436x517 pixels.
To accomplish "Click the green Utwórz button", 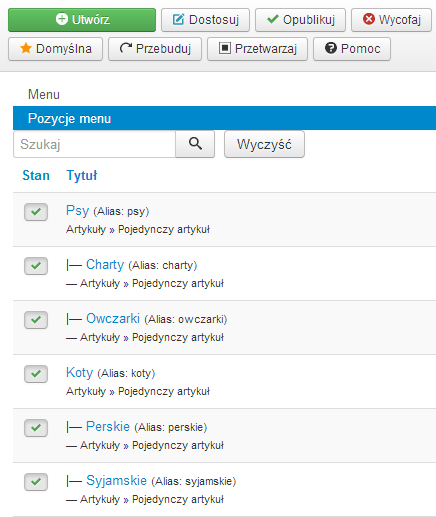I will [x=82, y=20].
